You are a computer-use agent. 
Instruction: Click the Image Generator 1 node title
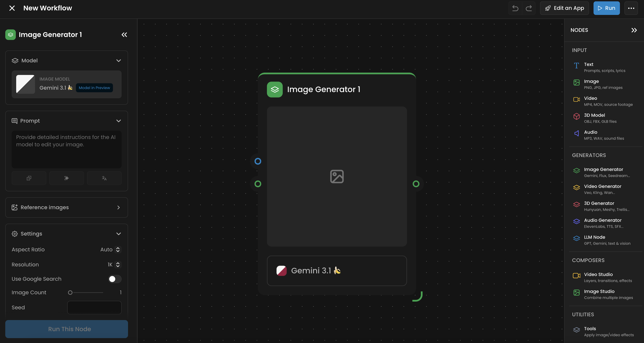(x=324, y=89)
